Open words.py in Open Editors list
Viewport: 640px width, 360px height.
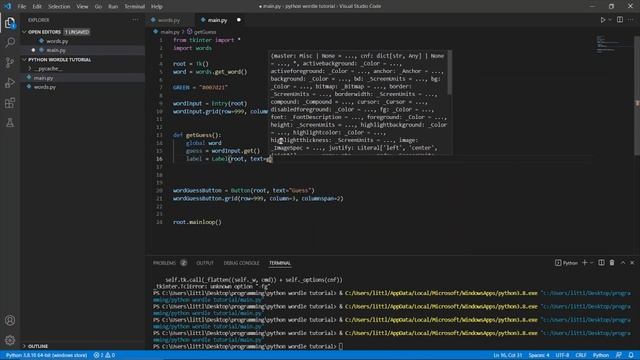tap(57, 41)
